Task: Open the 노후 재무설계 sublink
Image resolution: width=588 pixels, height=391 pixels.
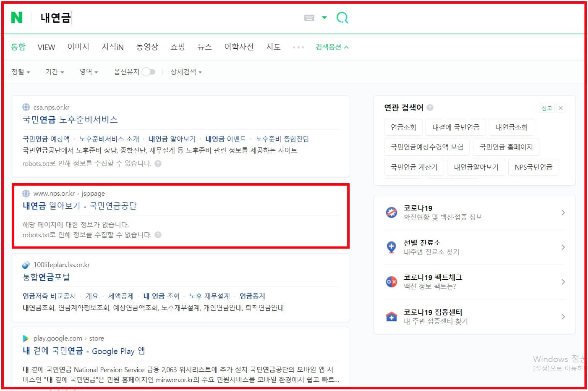Action: (x=209, y=296)
